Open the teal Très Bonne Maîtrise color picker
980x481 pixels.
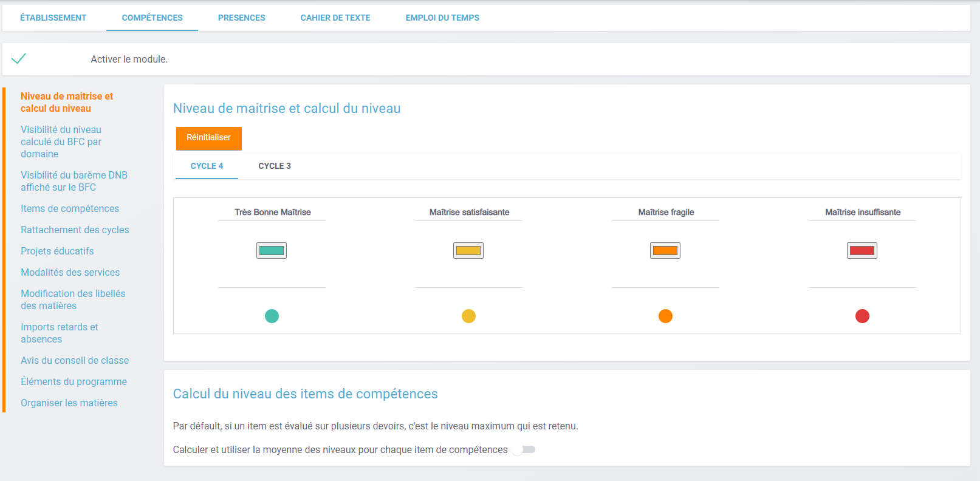272,251
